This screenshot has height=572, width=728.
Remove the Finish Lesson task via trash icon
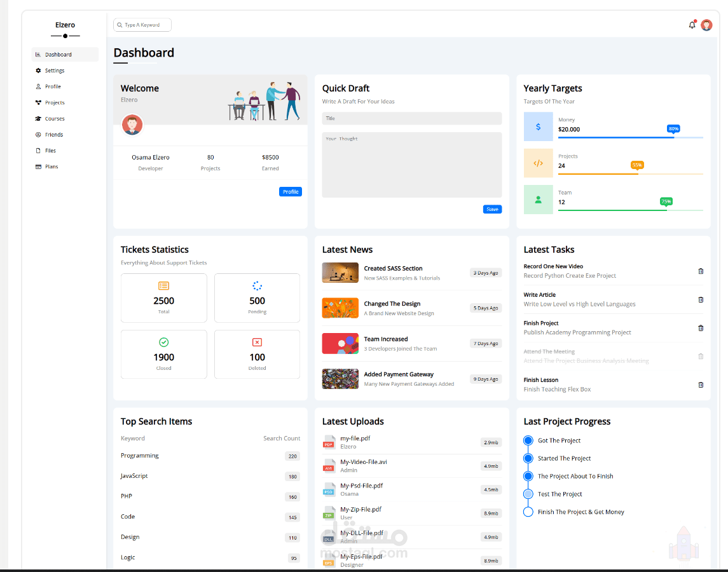pos(701,385)
